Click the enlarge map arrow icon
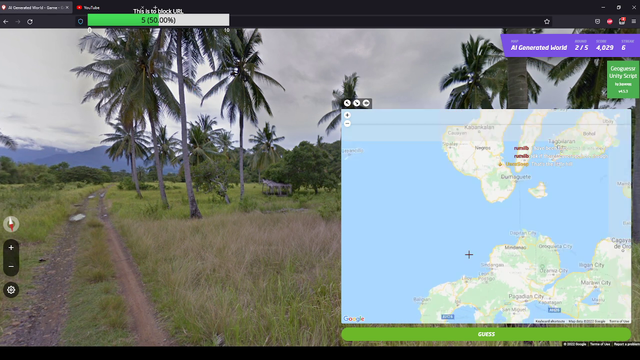Viewport: 640px width, 360px height. tap(347, 103)
